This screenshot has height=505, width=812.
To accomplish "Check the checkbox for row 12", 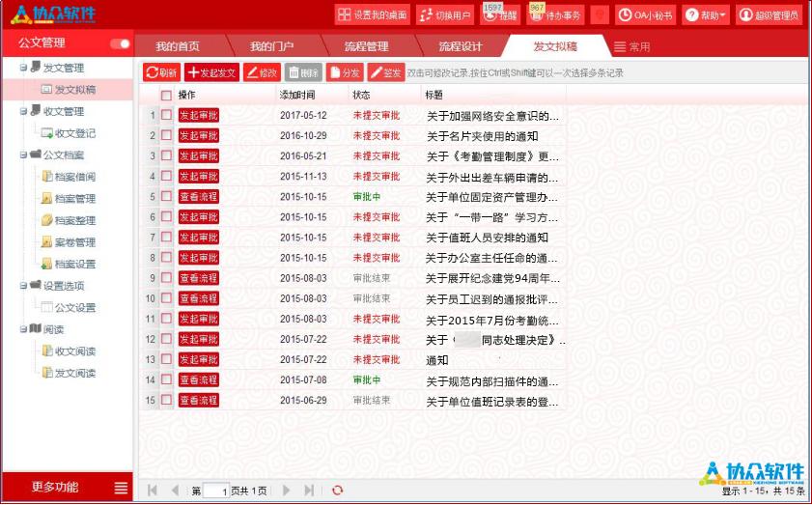I will click(x=166, y=339).
